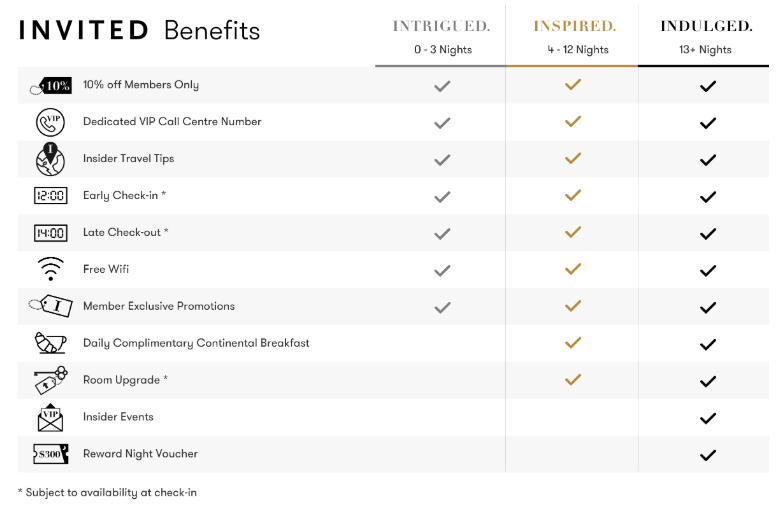Click the 12:00 early check-in clock icon
784x508 pixels.
(50, 196)
